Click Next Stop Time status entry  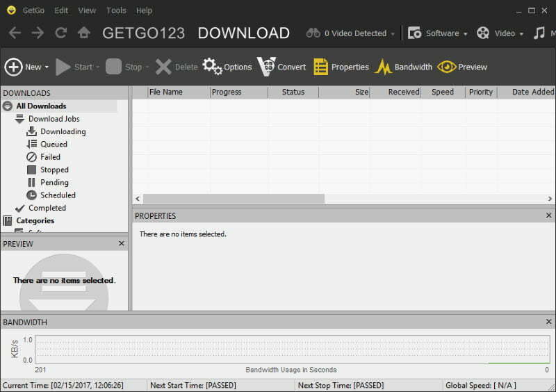tap(341, 385)
